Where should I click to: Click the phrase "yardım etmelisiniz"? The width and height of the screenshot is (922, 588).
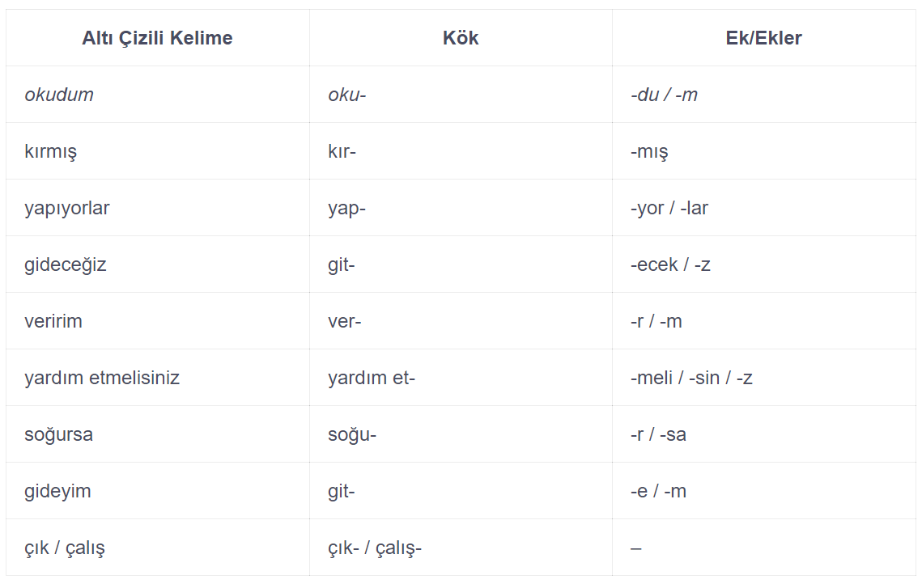click(102, 378)
